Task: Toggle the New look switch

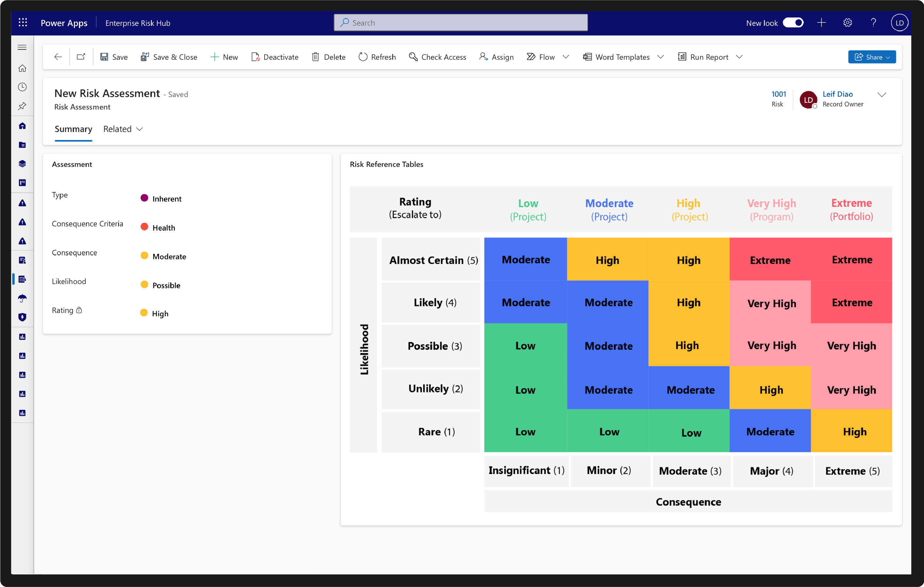Action: point(793,22)
